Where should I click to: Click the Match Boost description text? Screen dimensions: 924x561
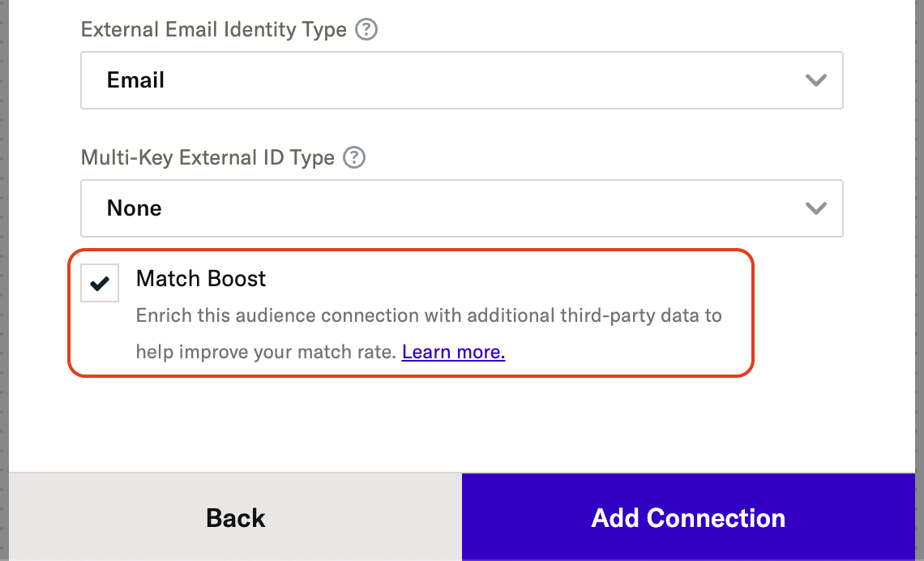428,315
